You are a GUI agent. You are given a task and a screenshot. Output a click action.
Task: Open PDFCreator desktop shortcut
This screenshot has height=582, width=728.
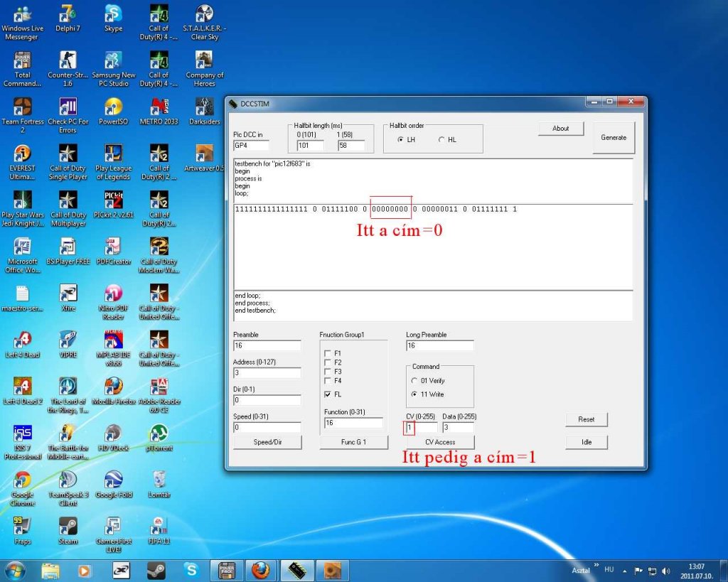[x=113, y=252]
